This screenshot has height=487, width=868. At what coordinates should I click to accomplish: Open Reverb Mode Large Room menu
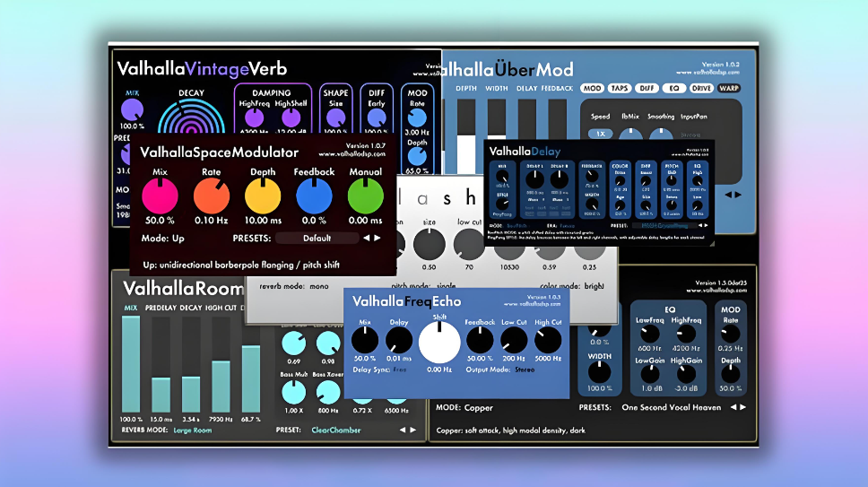[193, 430]
